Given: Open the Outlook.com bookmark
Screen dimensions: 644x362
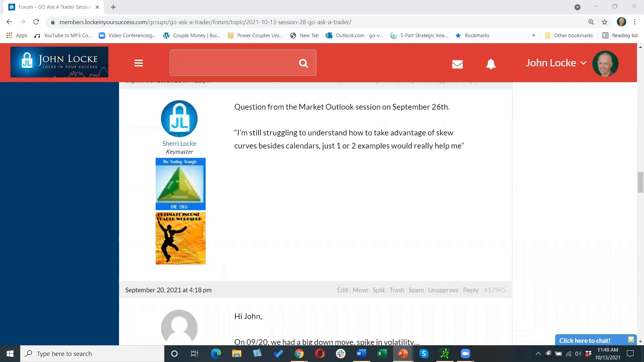Looking at the screenshot, I should click(355, 36).
